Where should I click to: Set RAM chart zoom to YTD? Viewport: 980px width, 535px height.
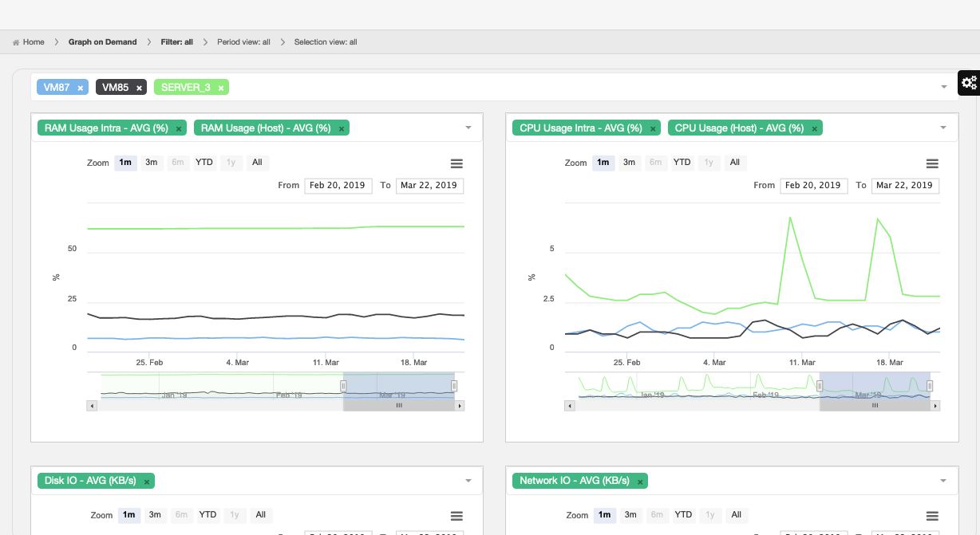pyautogui.click(x=204, y=163)
